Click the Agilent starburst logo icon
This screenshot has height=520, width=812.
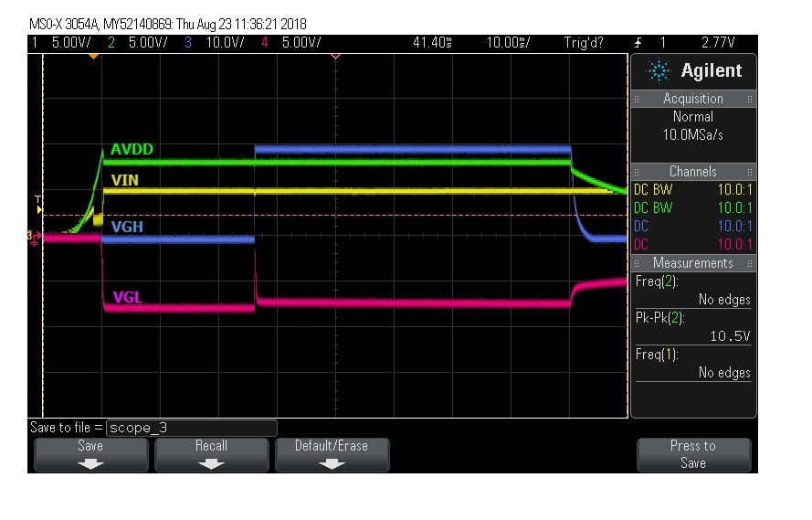(x=659, y=71)
